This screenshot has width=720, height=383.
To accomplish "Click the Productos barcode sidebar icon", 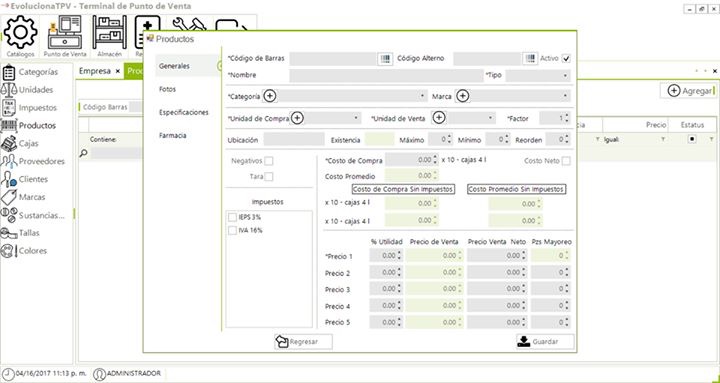I will click(x=9, y=125).
